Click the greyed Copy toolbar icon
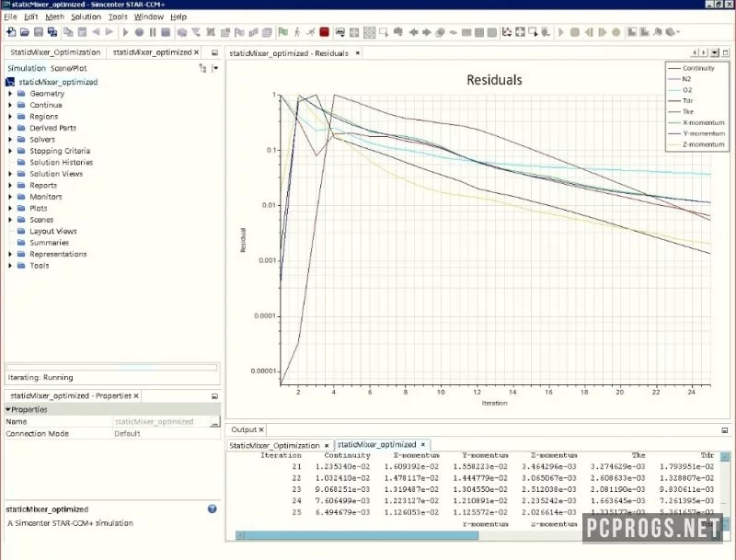Image resolution: width=736 pixels, height=560 pixels. click(x=68, y=32)
